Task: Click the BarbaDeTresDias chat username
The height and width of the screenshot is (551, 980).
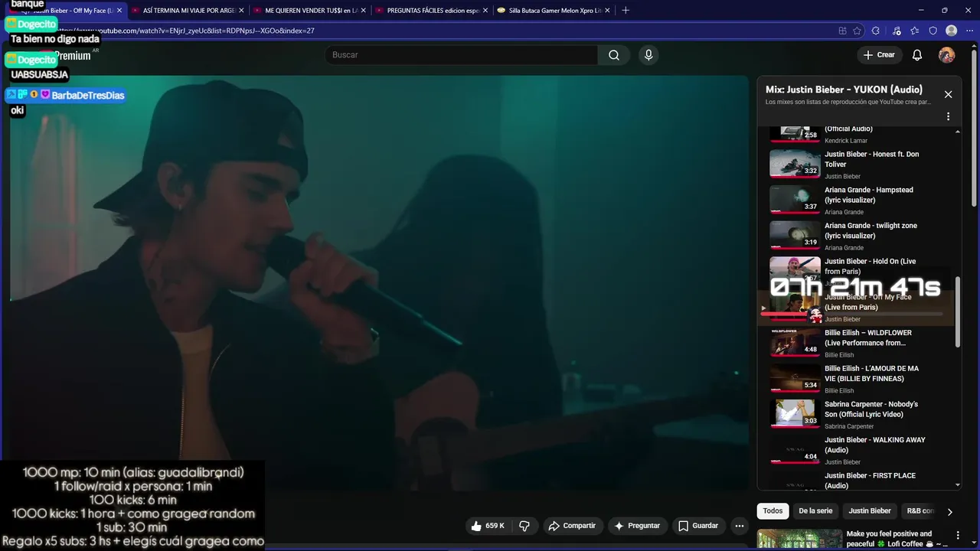Action: click(x=87, y=96)
